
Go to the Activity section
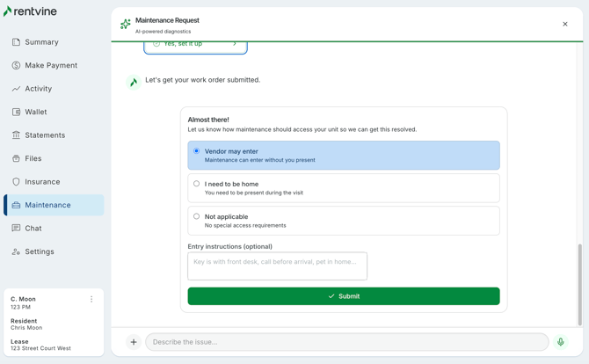click(x=38, y=89)
